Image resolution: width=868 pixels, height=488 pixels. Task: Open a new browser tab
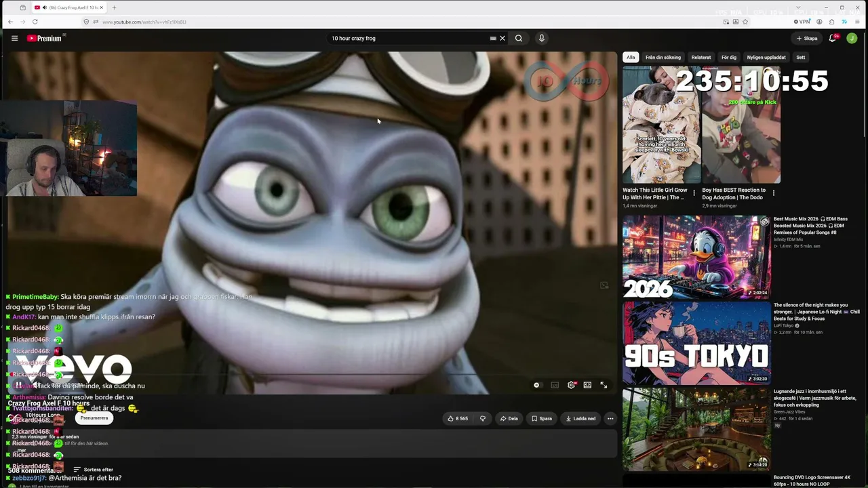(114, 7)
